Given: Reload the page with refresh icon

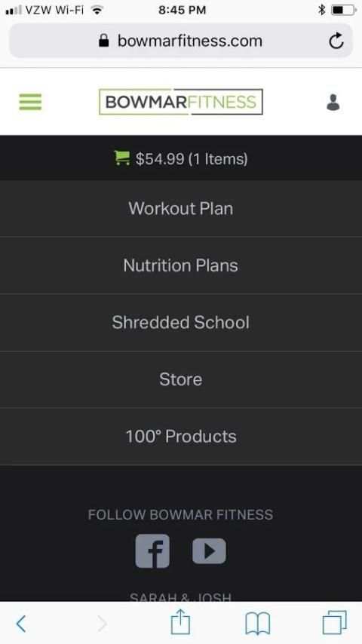Looking at the screenshot, I should point(336,41).
